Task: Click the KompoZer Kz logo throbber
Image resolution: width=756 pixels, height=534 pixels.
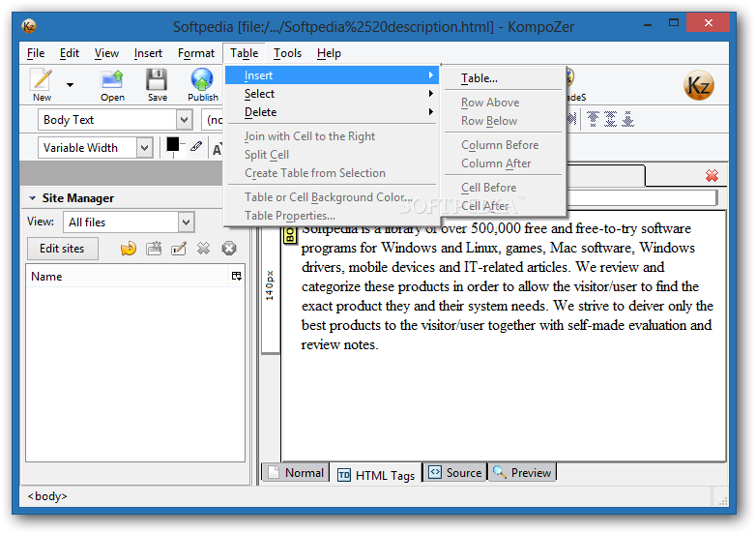Action: pyautogui.click(x=698, y=85)
